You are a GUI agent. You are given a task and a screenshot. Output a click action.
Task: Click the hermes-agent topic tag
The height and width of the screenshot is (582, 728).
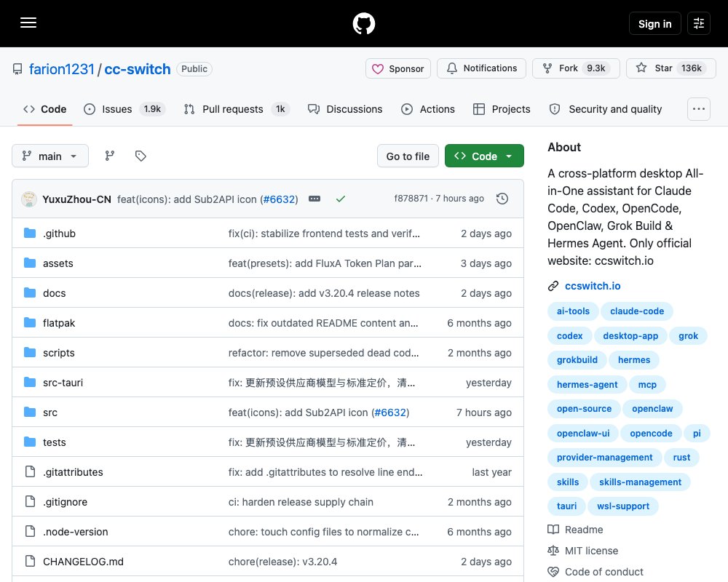(x=587, y=384)
